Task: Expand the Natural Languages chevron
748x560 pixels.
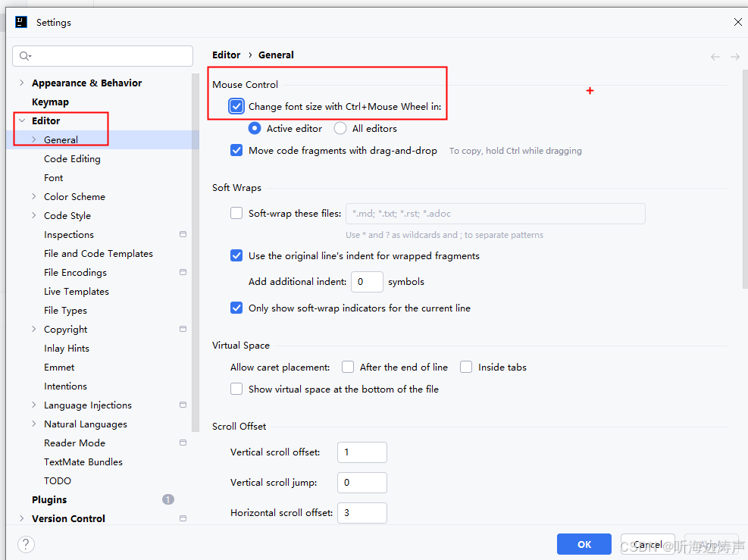Action: (34, 424)
